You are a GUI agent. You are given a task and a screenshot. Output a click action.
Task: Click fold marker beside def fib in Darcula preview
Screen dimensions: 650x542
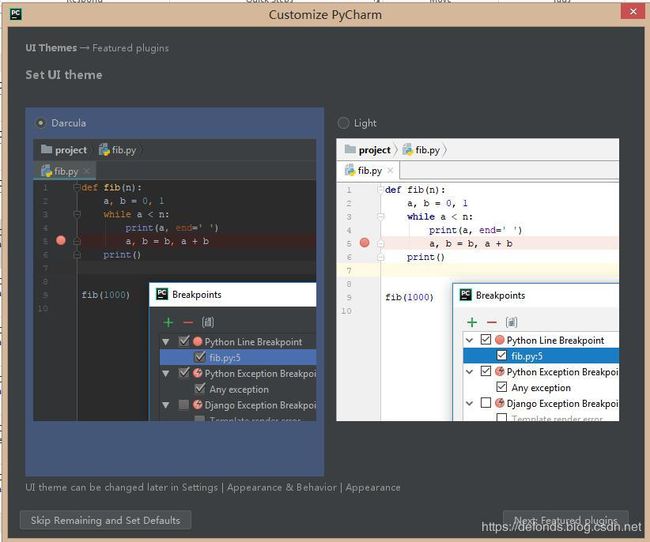(77, 188)
